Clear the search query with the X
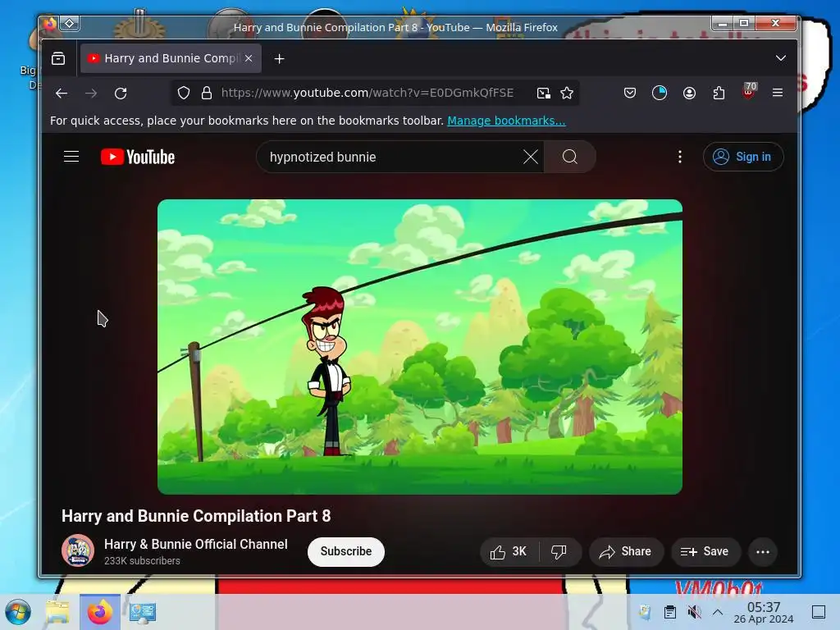840x630 pixels. [531, 157]
